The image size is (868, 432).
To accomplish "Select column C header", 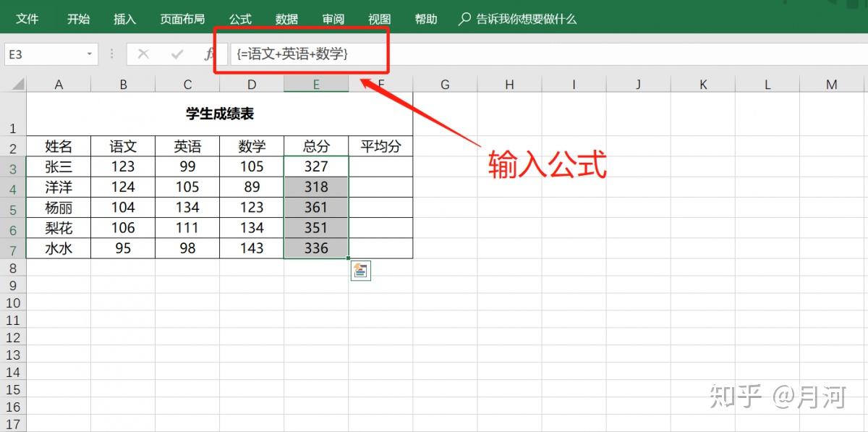I will click(x=187, y=85).
